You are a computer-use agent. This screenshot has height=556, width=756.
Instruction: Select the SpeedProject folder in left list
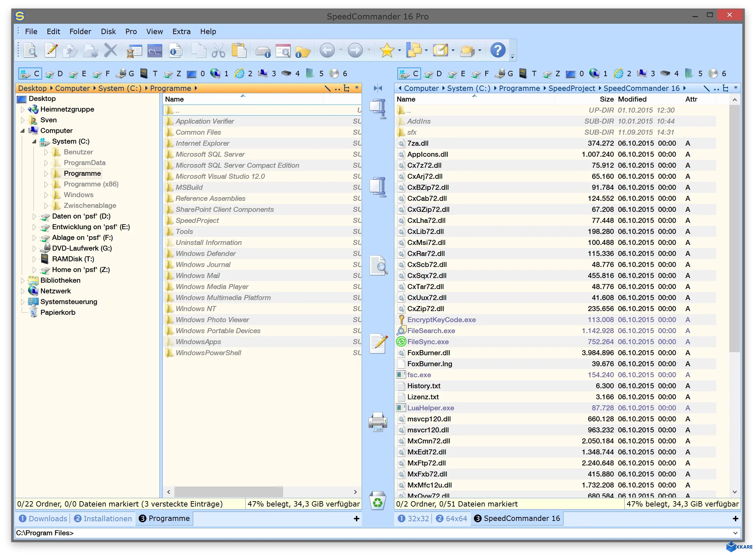[262, 221]
